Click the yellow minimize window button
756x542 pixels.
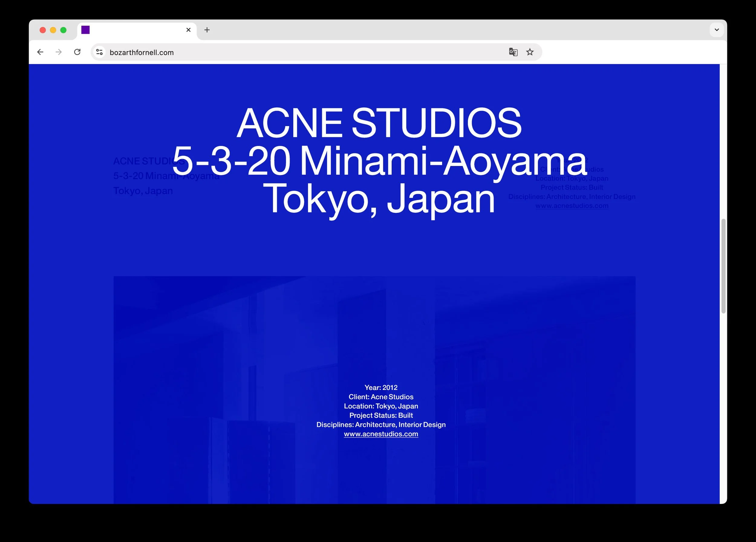[53, 30]
